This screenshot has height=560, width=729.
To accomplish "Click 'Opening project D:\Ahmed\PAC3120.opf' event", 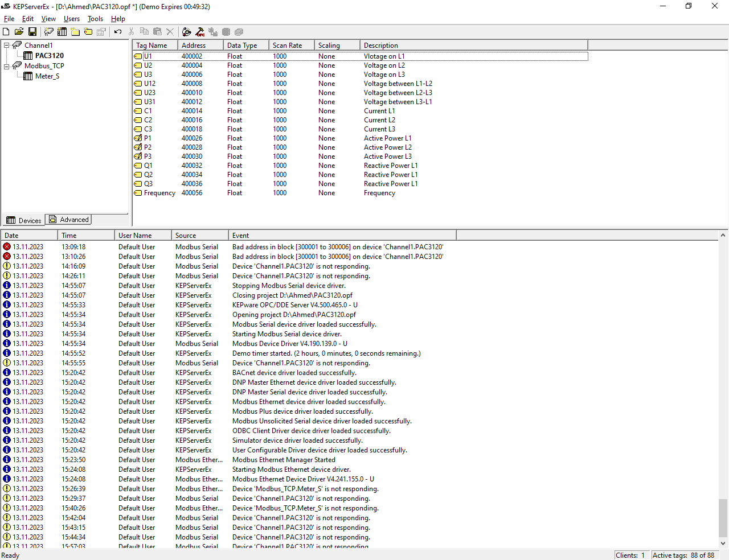I will click(294, 315).
